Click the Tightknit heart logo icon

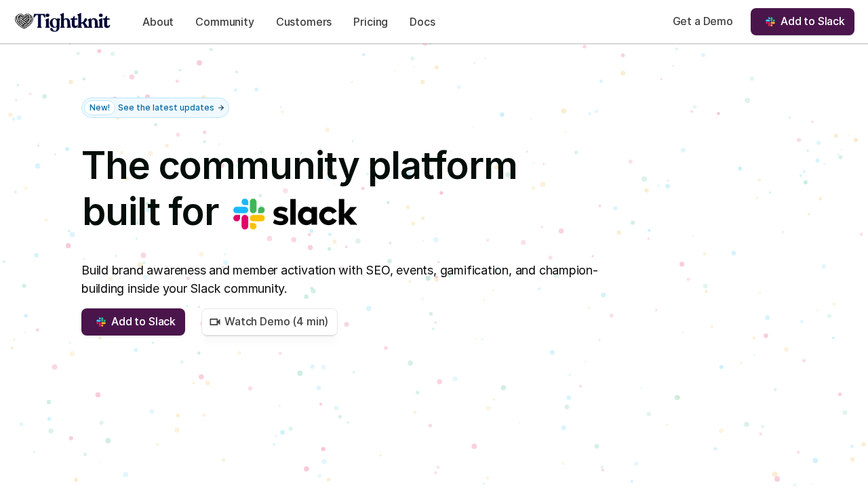(24, 22)
